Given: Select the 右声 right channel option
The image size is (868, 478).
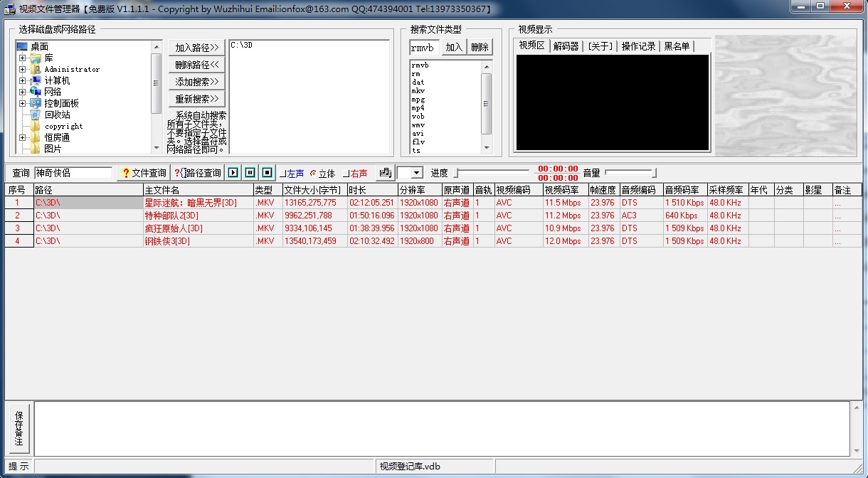Looking at the screenshot, I should pyautogui.click(x=356, y=173).
